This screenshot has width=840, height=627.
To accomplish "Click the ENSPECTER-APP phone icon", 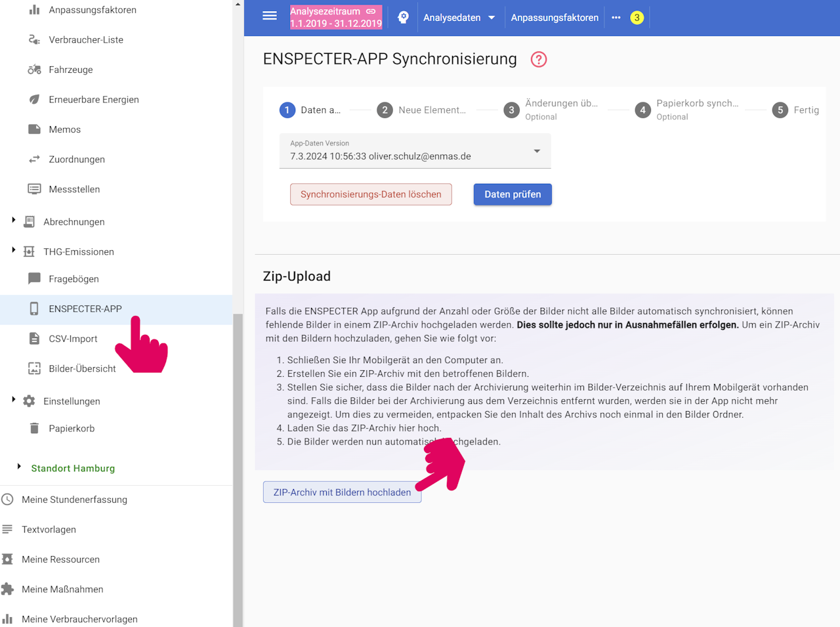I will (x=34, y=309).
